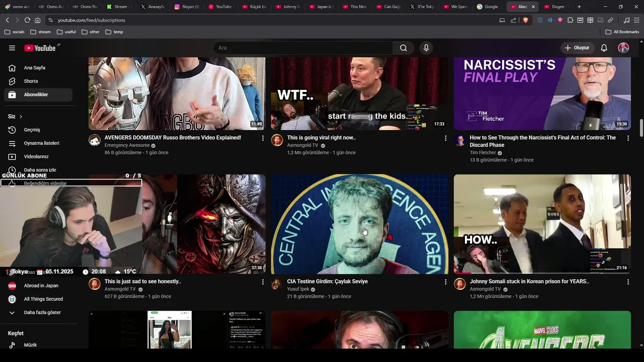Open the Elon Musk WTF thumbnail
The height and width of the screenshot is (362, 644).
click(359, 94)
